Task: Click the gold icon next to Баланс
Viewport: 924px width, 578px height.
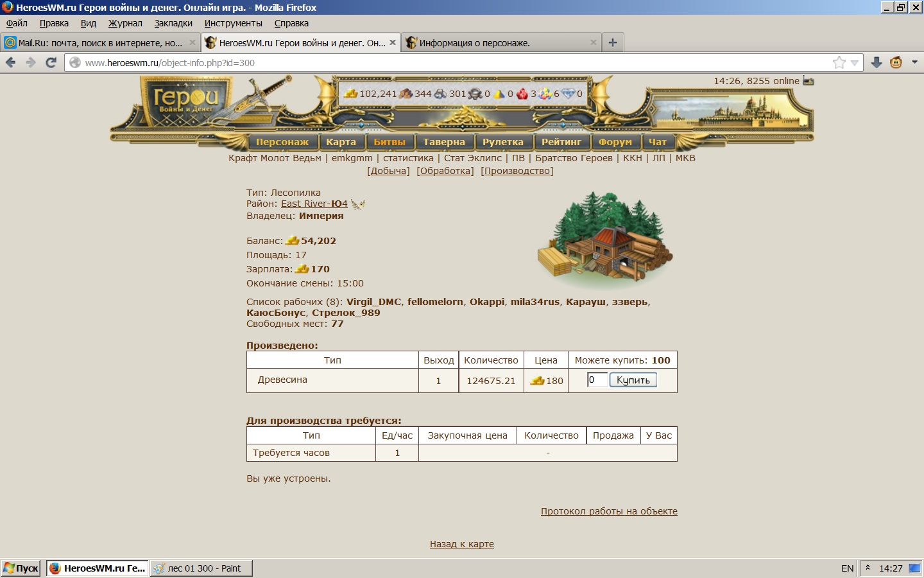Action: 293,240
